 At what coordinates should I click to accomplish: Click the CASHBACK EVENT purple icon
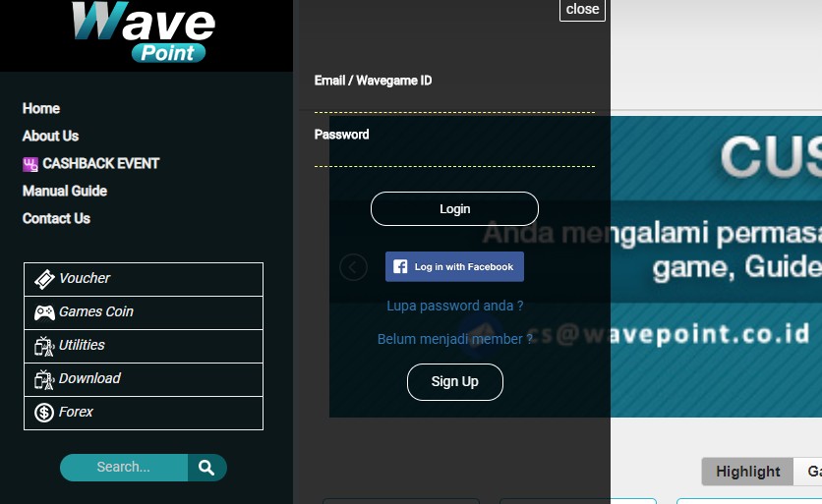click(x=30, y=164)
